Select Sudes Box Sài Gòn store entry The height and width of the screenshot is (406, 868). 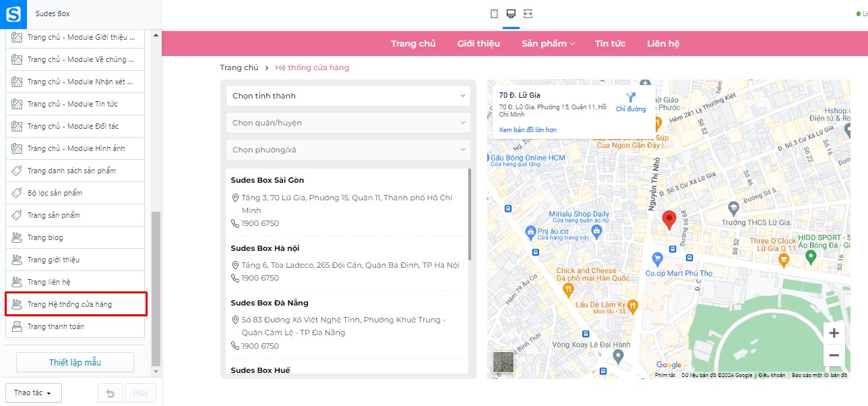[x=346, y=202]
